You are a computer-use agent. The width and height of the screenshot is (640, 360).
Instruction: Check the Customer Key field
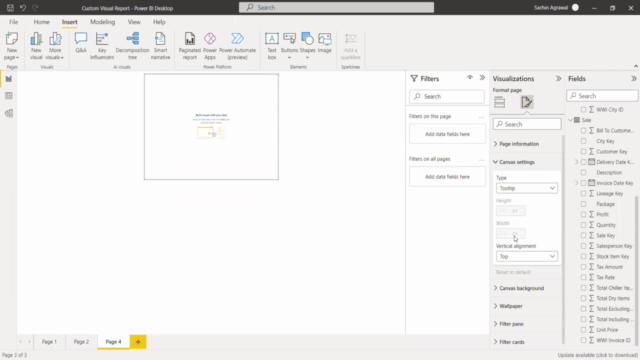click(583, 151)
